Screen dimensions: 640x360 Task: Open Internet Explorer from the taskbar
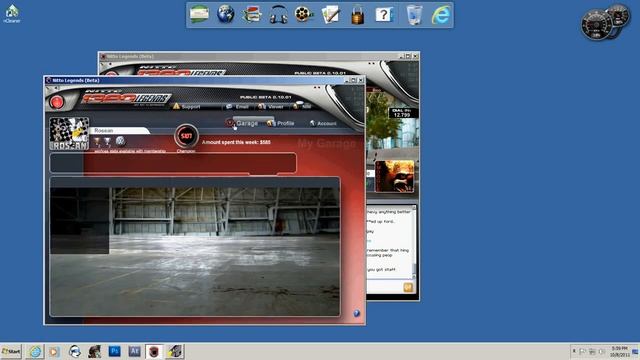pyautogui.click(x=35, y=351)
